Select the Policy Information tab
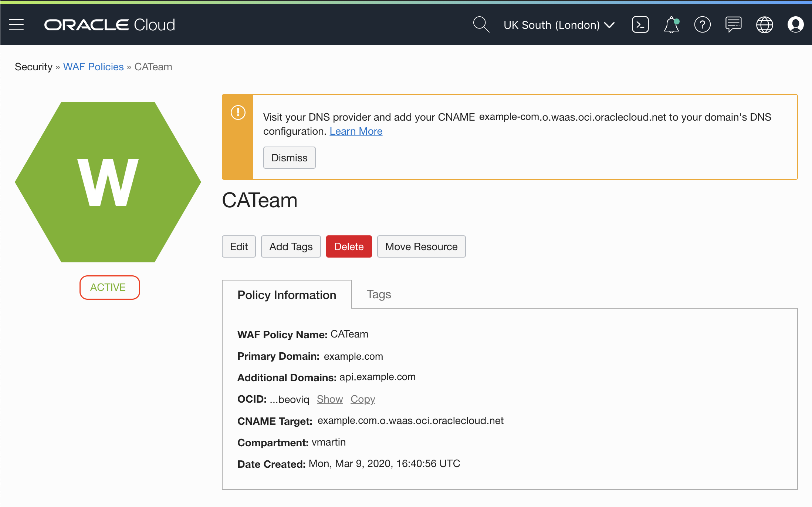The height and width of the screenshot is (507, 812). tap(287, 295)
